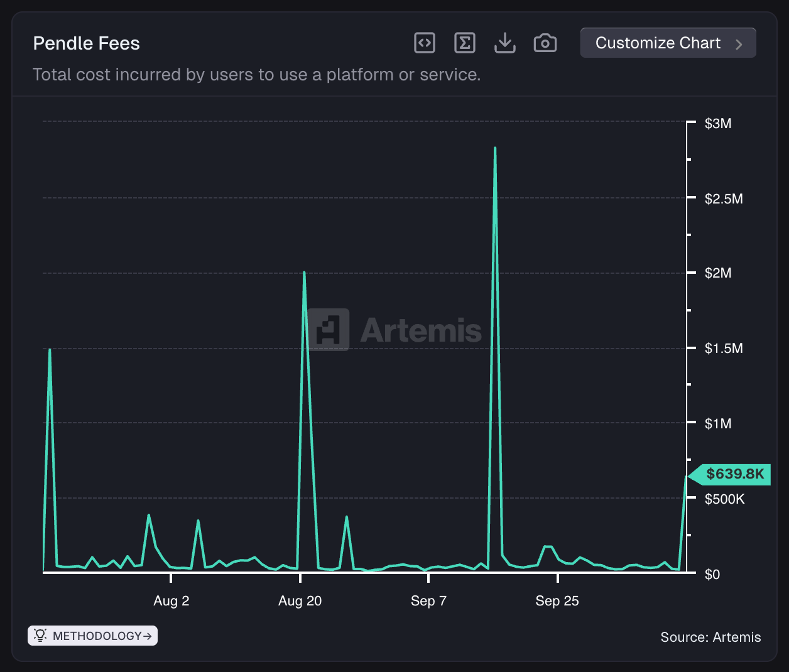The image size is (789, 672).
Task: Download the chart data
Action: [505, 43]
